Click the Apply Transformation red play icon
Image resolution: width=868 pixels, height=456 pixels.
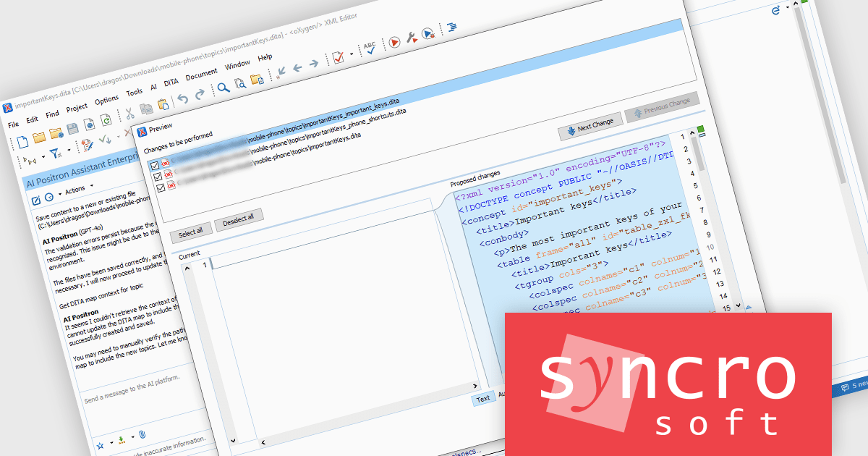click(x=394, y=41)
